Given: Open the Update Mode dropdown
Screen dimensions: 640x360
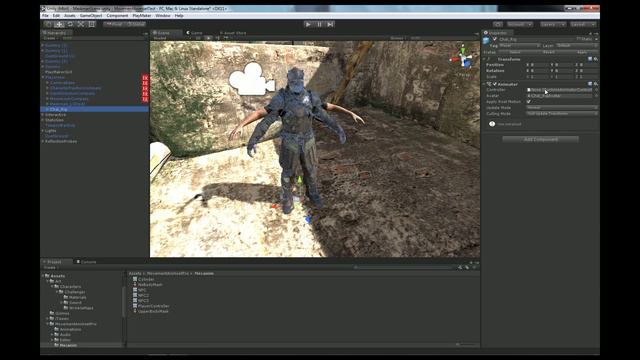Looking at the screenshot, I should click(x=562, y=108).
